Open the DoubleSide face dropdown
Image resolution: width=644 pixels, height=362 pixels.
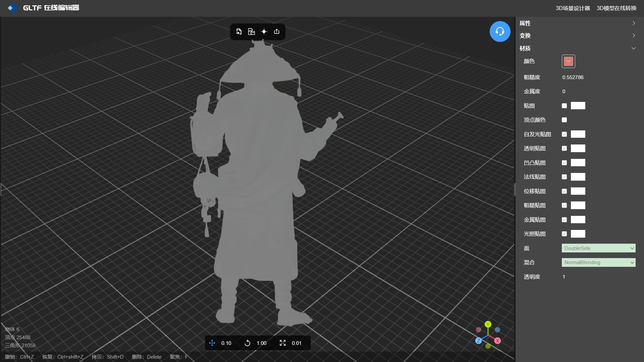(598, 248)
